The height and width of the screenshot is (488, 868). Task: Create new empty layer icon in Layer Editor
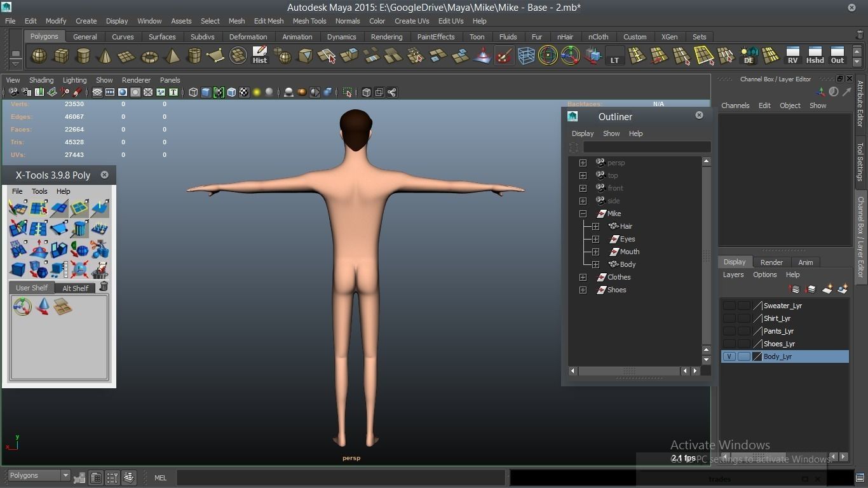click(x=827, y=289)
